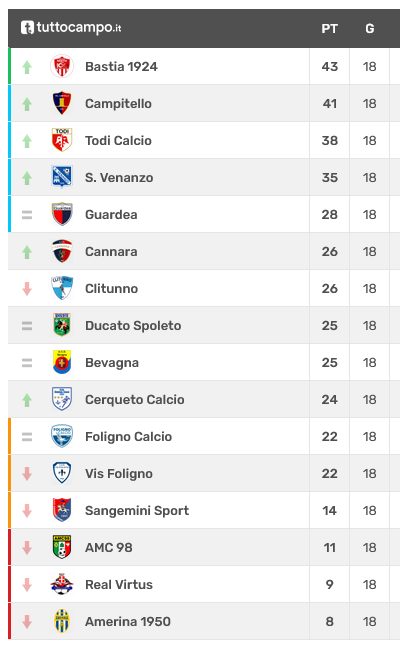The height and width of the screenshot is (651, 400).
Task: Go to the Sangemini Sport team page
Action: coord(137,511)
